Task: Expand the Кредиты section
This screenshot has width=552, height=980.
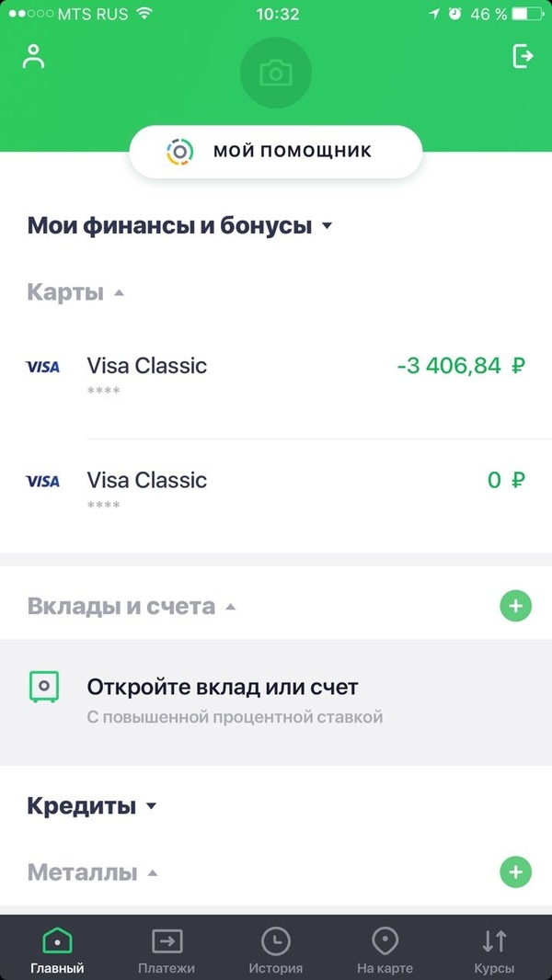Action: [152, 806]
